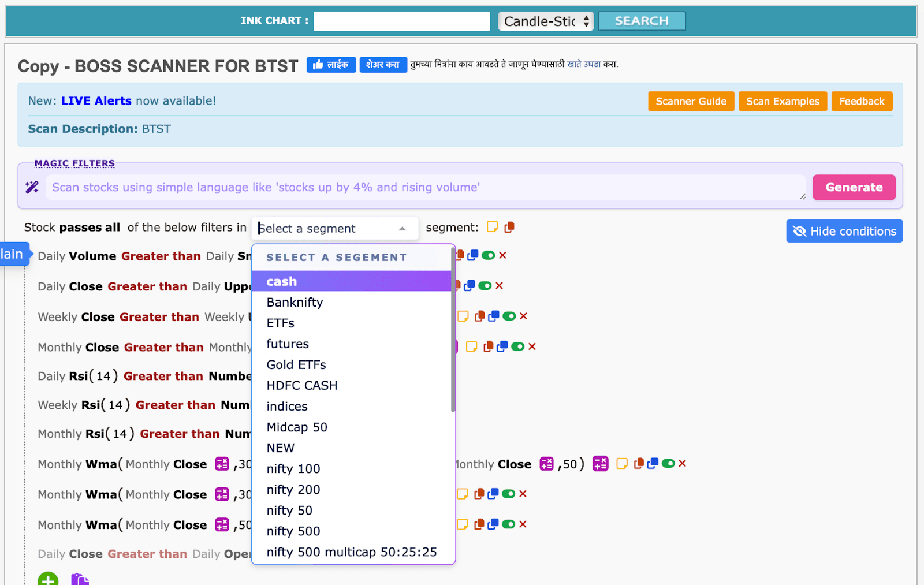The image size is (924, 585).
Task: Click the LIVE Alerts link
Action: (96, 100)
